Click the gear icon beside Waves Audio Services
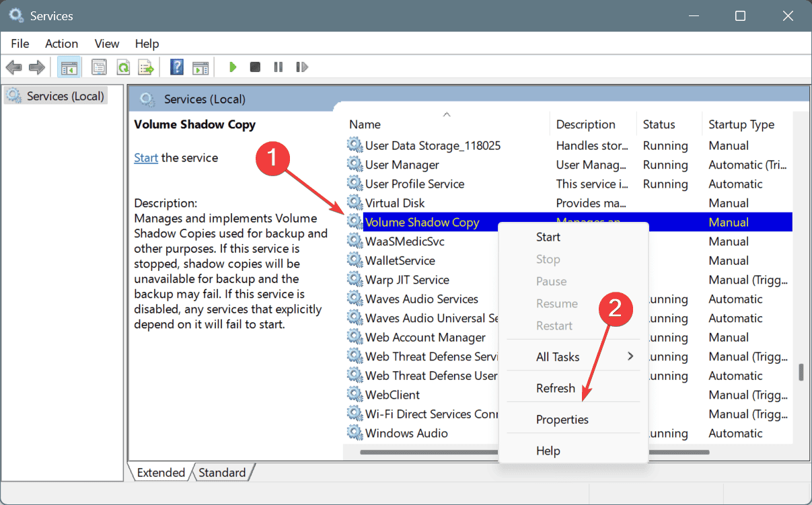Screen dimensions: 812x505 (355, 299)
